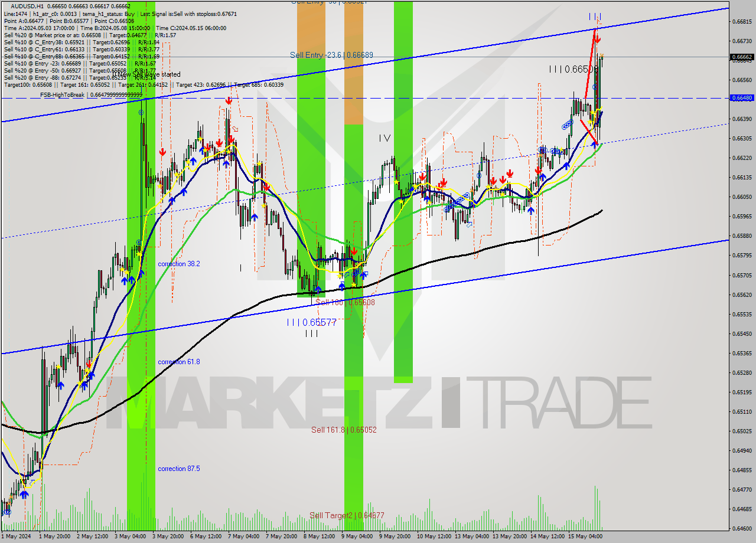Click the '15 May 04:00' time axis label

coord(586,537)
